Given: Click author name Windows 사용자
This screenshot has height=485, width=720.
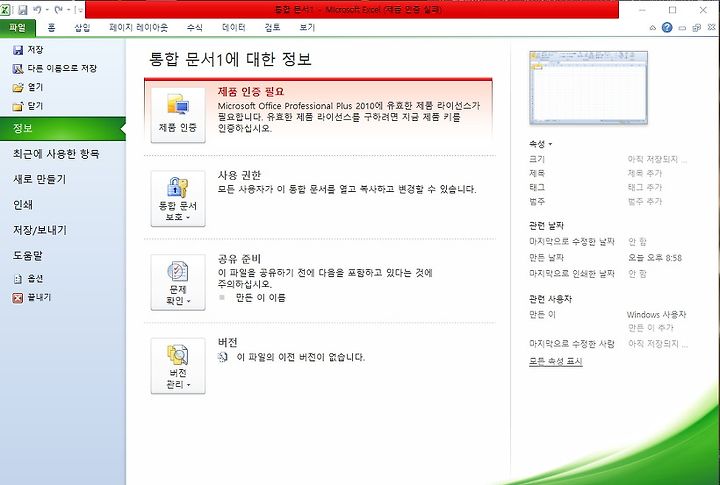Looking at the screenshot, I should click(x=656, y=315).
